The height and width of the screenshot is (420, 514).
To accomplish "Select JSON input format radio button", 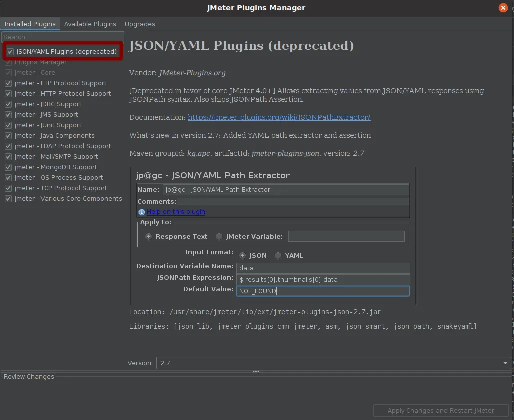I will pyautogui.click(x=243, y=255).
